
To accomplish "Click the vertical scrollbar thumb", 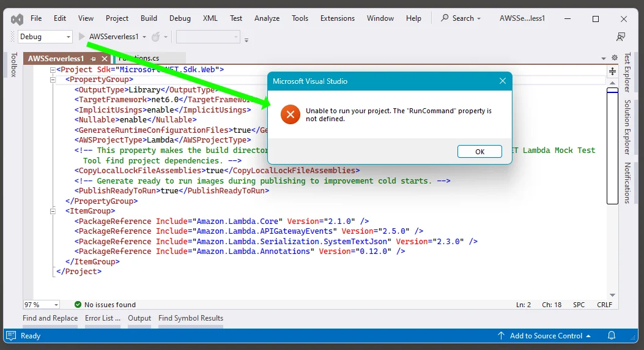I will tap(612, 146).
